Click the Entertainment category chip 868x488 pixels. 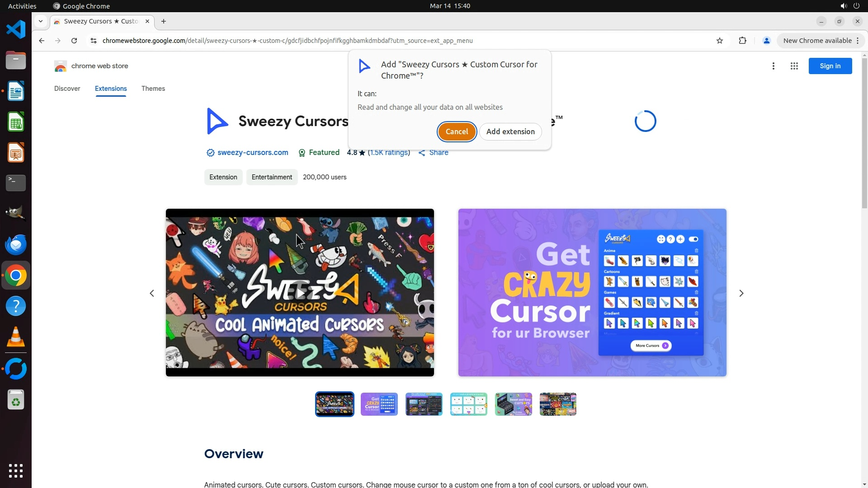pyautogui.click(x=272, y=177)
